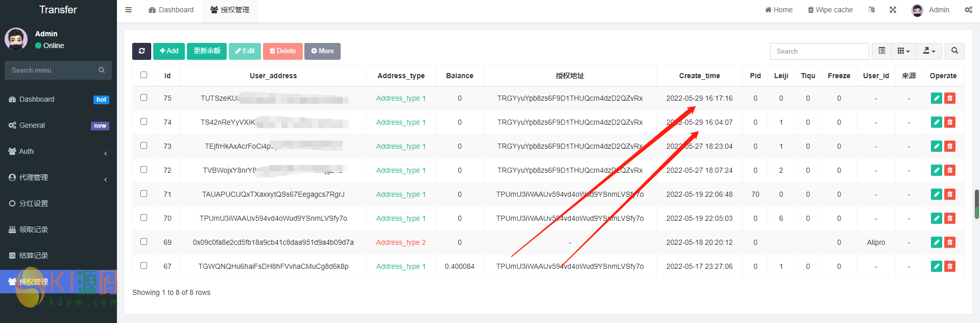Delete row 74 with the red trash icon
The width and height of the screenshot is (980, 323).
(x=950, y=122)
